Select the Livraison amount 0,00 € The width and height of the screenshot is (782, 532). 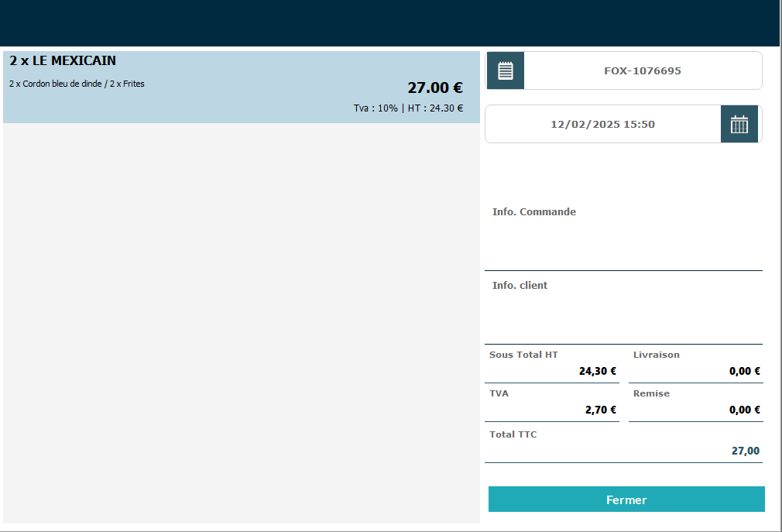744,371
